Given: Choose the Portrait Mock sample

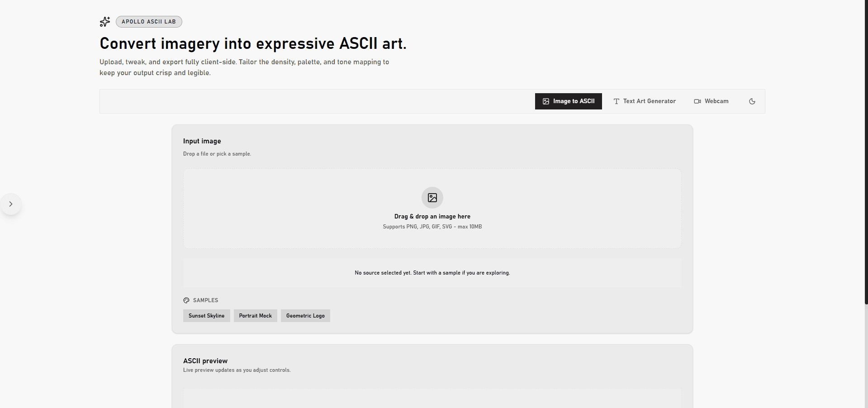Looking at the screenshot, I should click(255, 316).
